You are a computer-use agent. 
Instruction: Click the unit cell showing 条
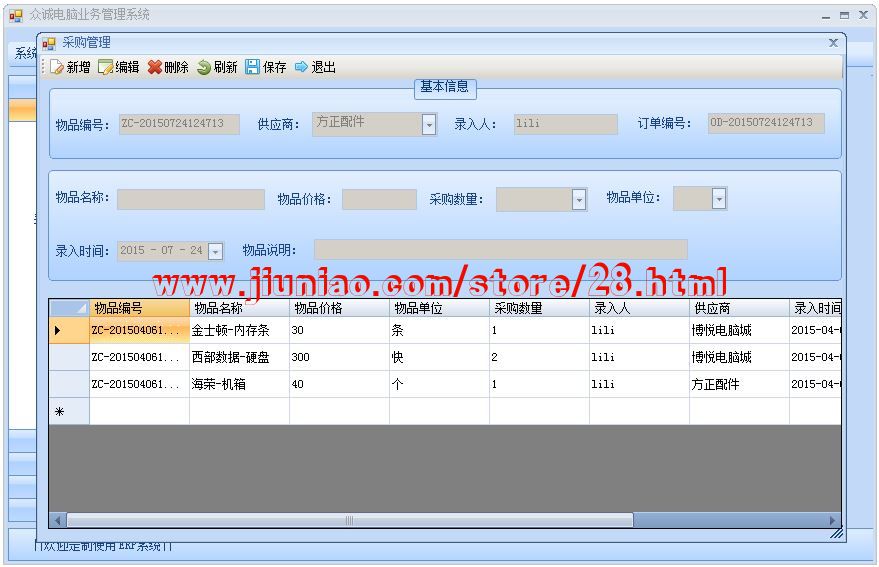(440, 330)
